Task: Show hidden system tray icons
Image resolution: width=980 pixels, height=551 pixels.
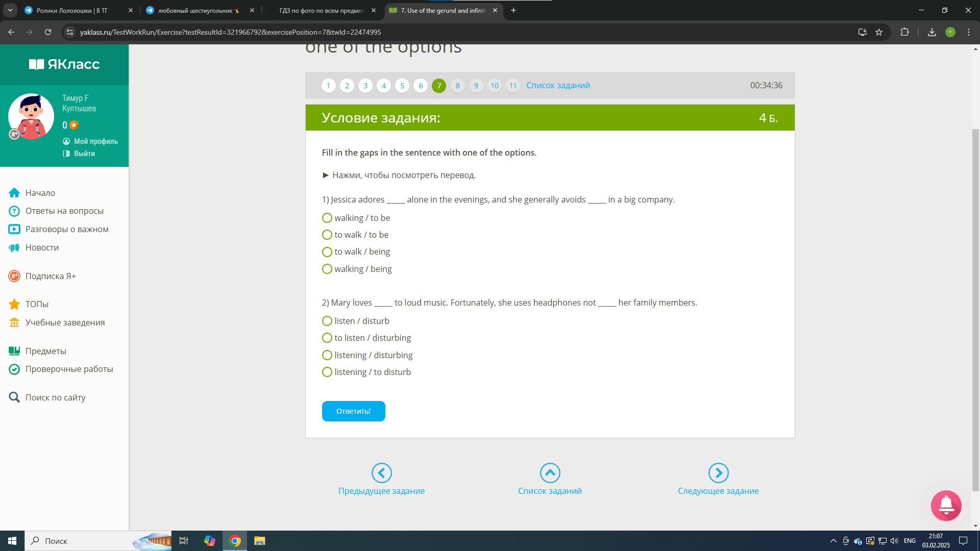Action: coord(833,541)
